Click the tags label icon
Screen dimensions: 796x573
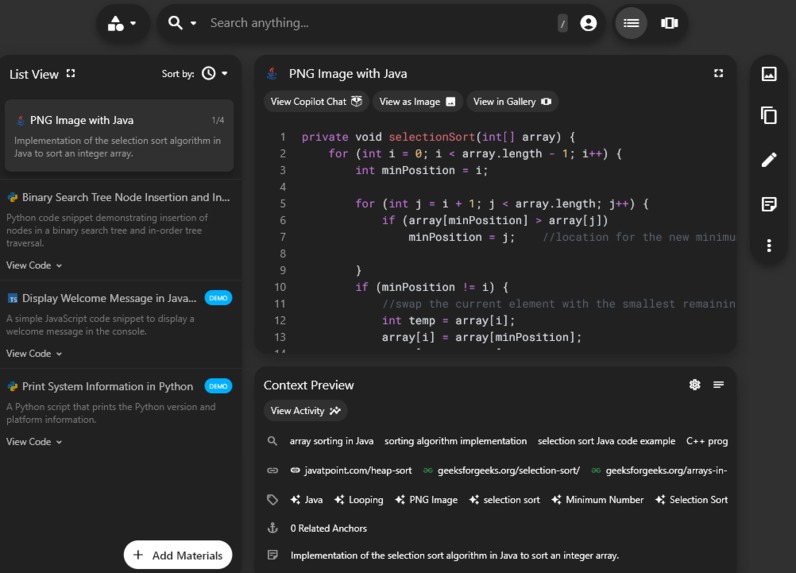click(x=273, y=500)
